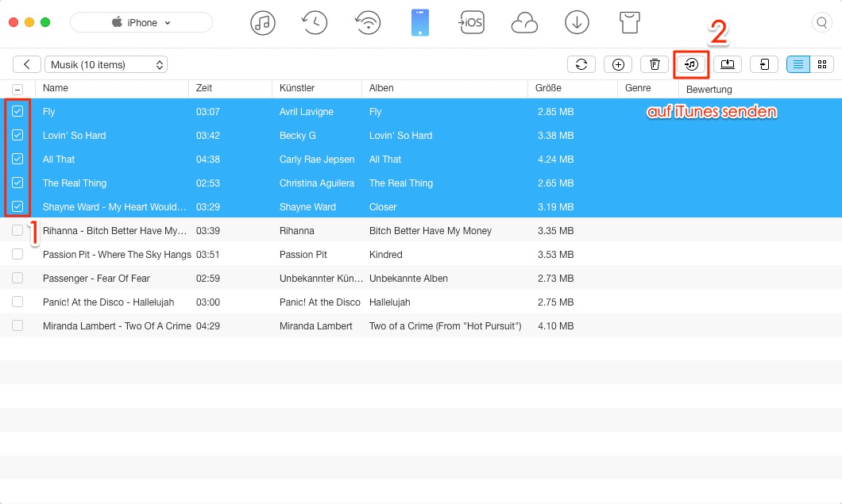Uncheck the Fly song checkbox
Image resolution: width=842 pixels, height=504 pixels.
click(x=17, y=111)
